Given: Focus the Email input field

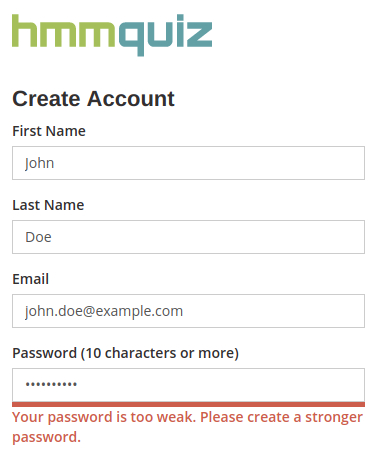Looking at the screenshot, I should [x=188, y=311].
